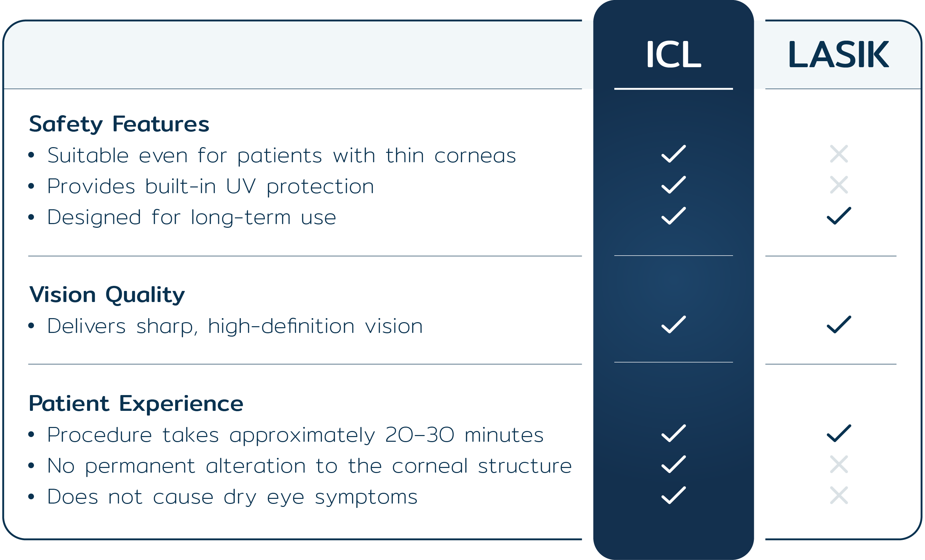Click ICL checkmark for dry eye symptoms row
This screenshot has height=560, width=925.
tap(673, 495)
